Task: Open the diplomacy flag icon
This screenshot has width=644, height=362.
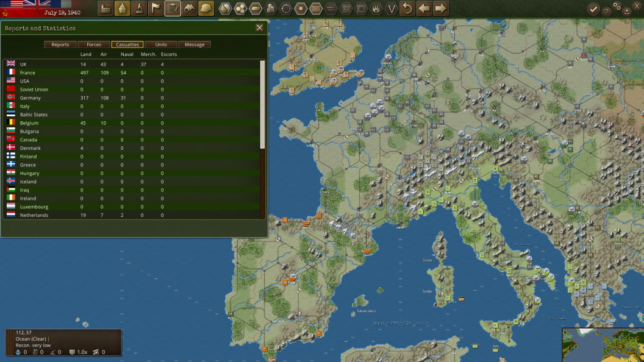Action: click(156, 9)
